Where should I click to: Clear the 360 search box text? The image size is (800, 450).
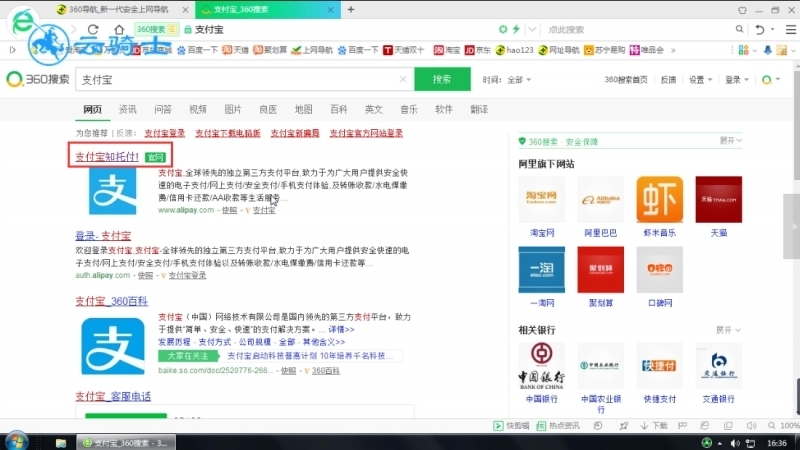click(x=403, y=79)
